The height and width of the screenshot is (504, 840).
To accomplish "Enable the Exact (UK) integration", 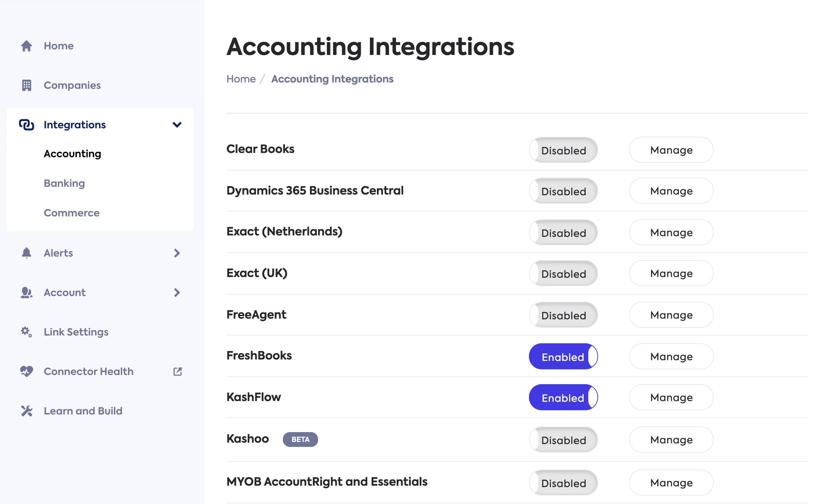I will (563, 273).
